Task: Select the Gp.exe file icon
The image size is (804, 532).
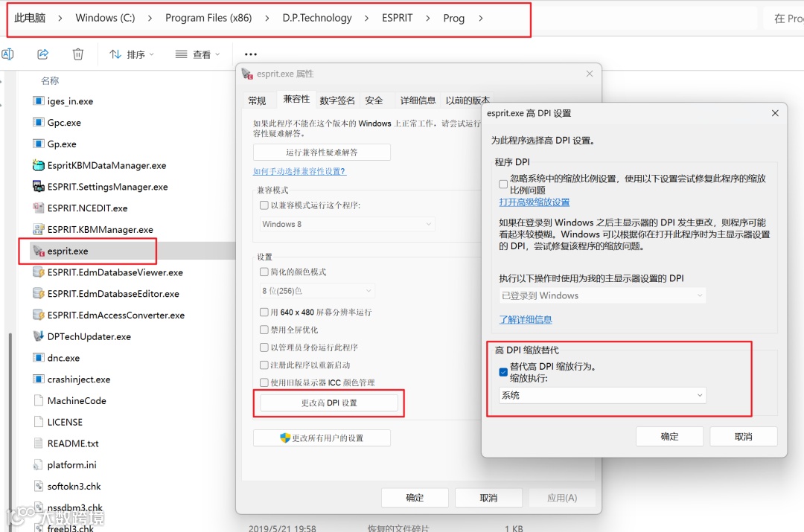Action: (x=39, y=144)
